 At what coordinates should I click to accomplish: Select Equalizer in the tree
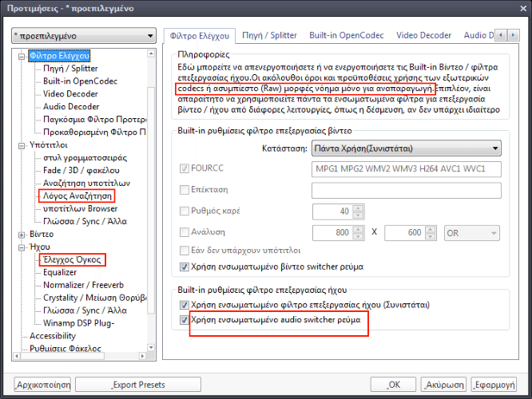click(60, 273)
